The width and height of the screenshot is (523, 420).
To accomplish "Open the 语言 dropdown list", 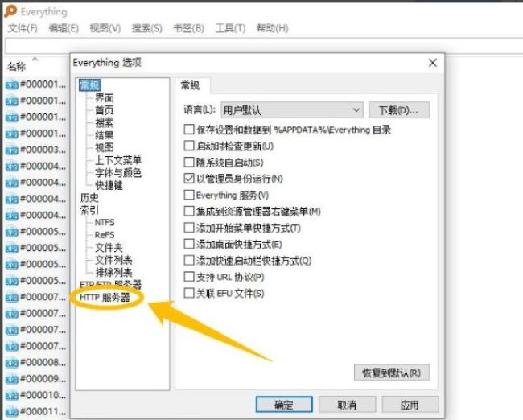I will 292,109.
